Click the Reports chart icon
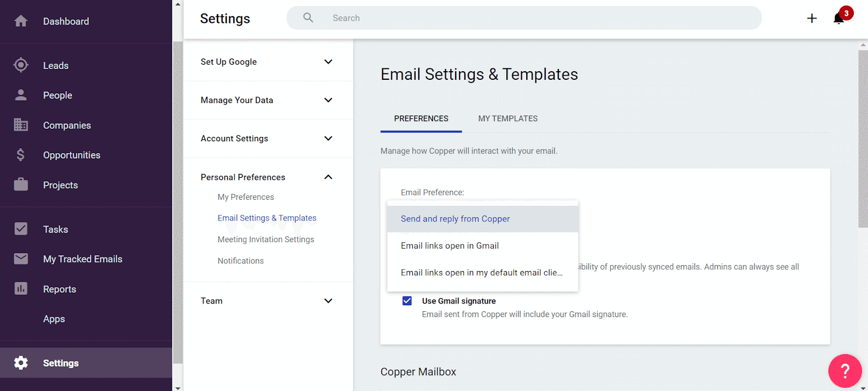This screenshot has height=391, width=868. 21,288
